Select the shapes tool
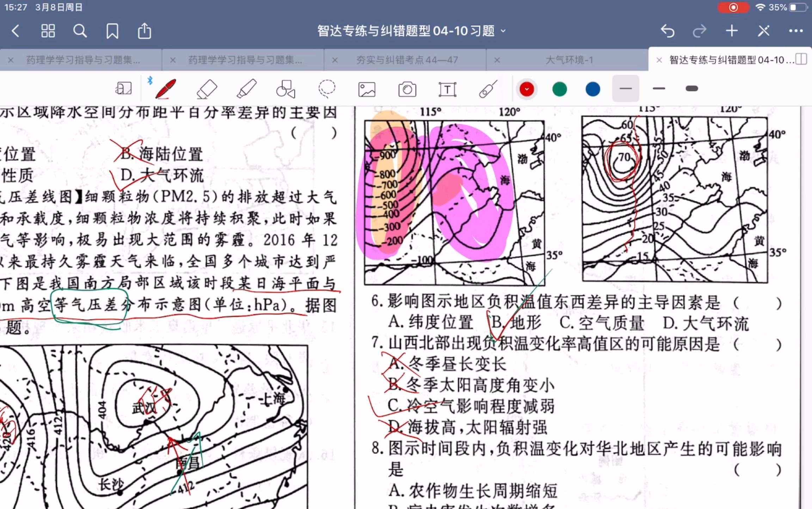This screenshot has height=509, width=812. click(286, 88)
